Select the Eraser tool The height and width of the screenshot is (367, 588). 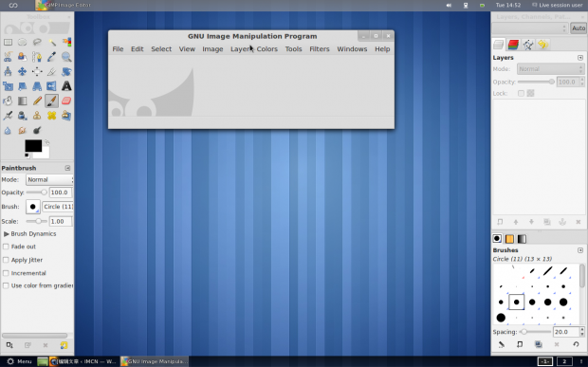coord(66,101)
